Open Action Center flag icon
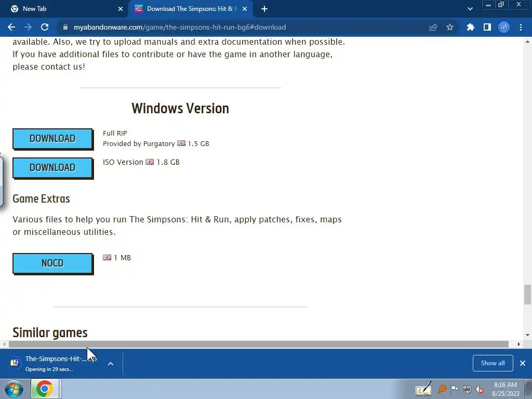This screenshot has height=399, width=532. coord(454,389)
